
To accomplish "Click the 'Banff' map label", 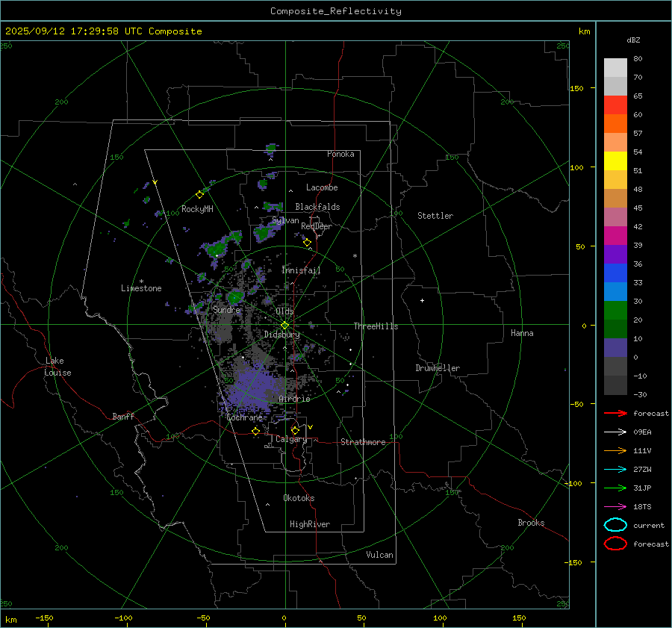I will pyautogui.click(x=123, y=416).
